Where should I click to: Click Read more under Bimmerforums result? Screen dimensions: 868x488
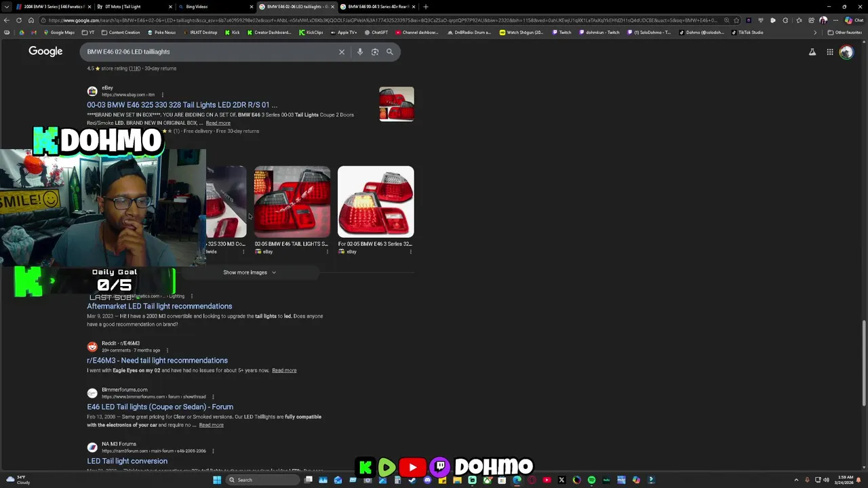coord(211,425)
